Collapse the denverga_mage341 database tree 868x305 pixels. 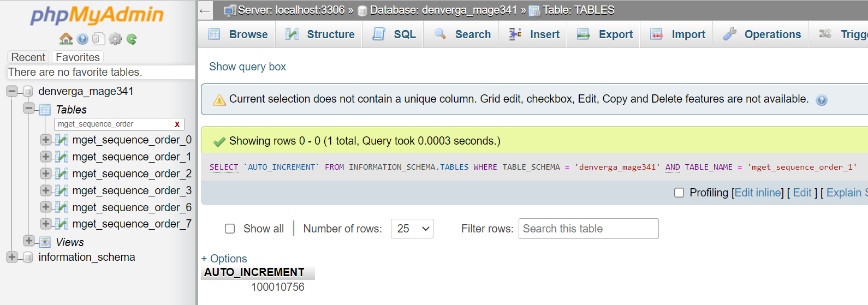(12, 91)
